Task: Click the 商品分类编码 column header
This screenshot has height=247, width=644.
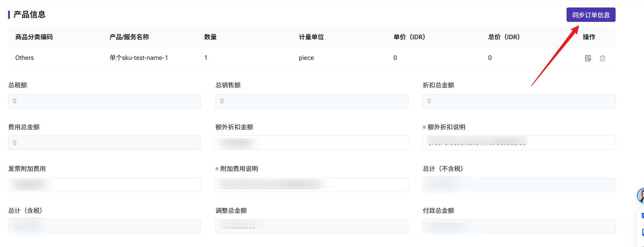Action: (34, 37)
